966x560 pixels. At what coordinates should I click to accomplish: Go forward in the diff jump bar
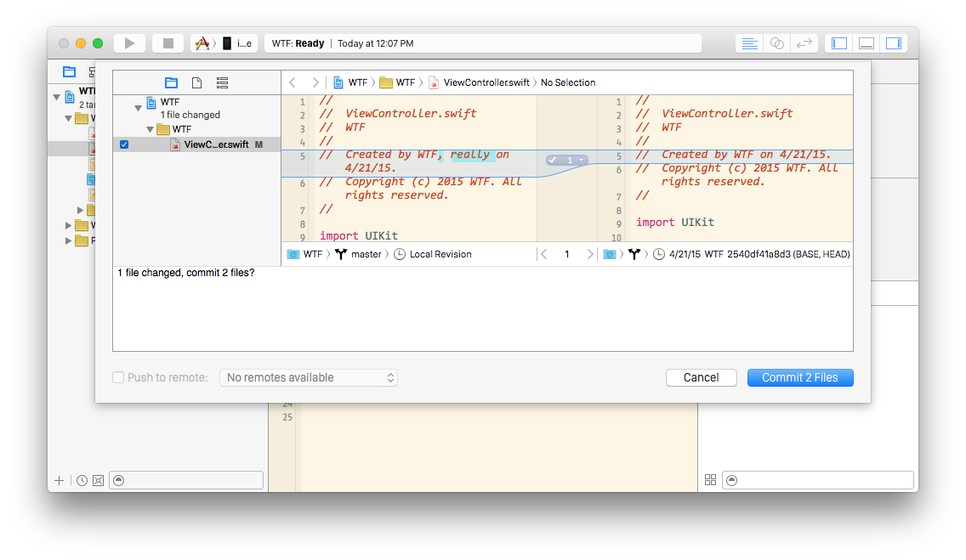(315, 82)
